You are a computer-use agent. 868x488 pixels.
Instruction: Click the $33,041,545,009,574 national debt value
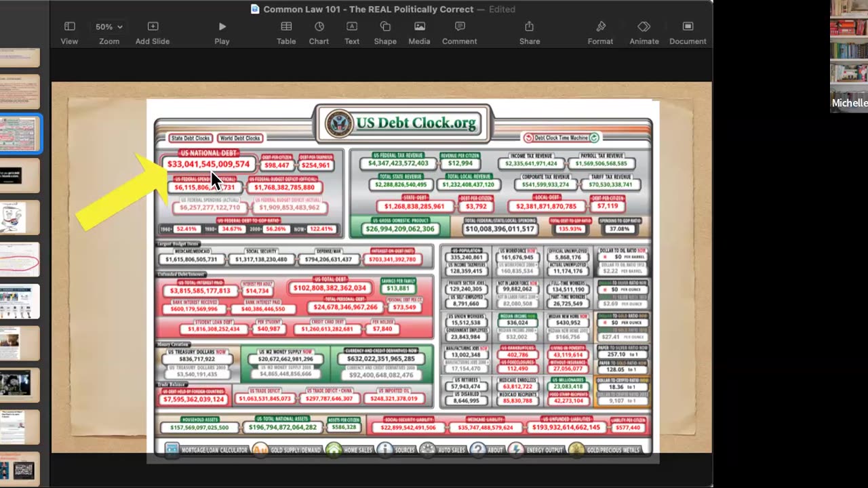pos(209,165)
